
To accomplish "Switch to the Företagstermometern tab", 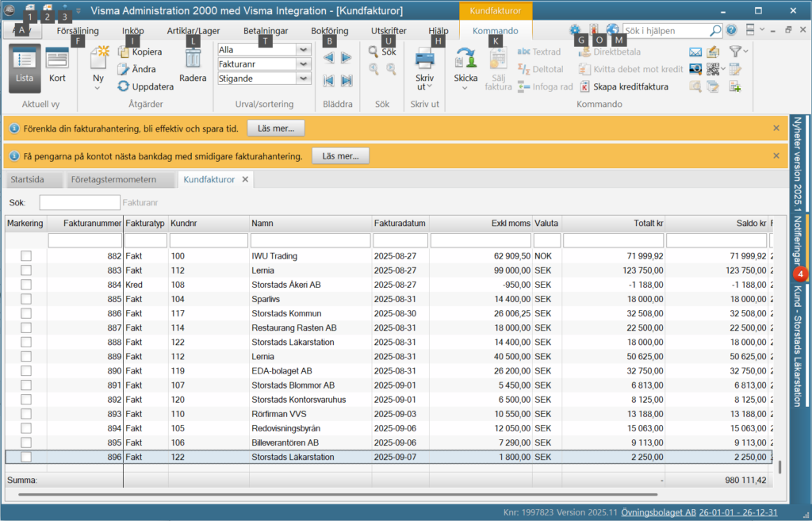I will tap(113, 180).
